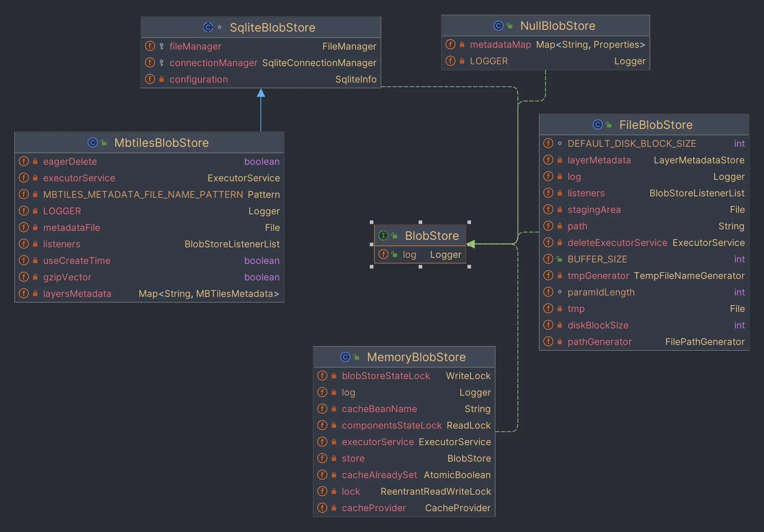764x532 pixels.
Task: Click the blue inheritance arrowhead under SqliteBlobStore
Action: (261, 93)
